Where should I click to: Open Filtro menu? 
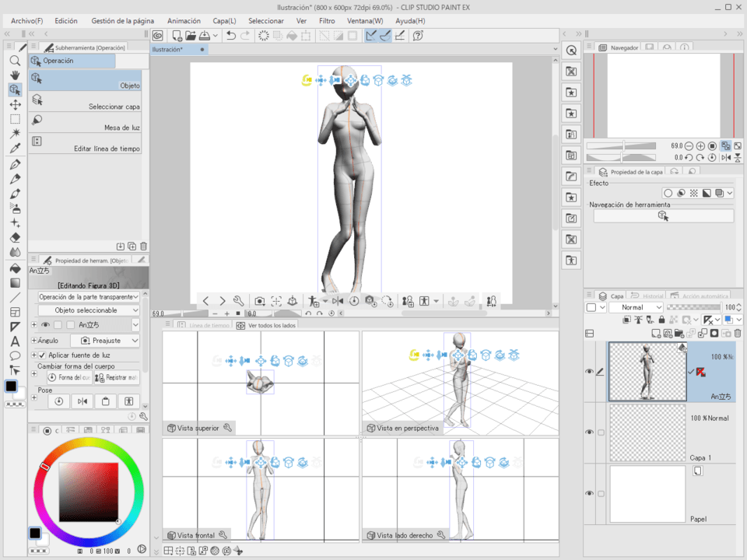(x=327, y=21)
